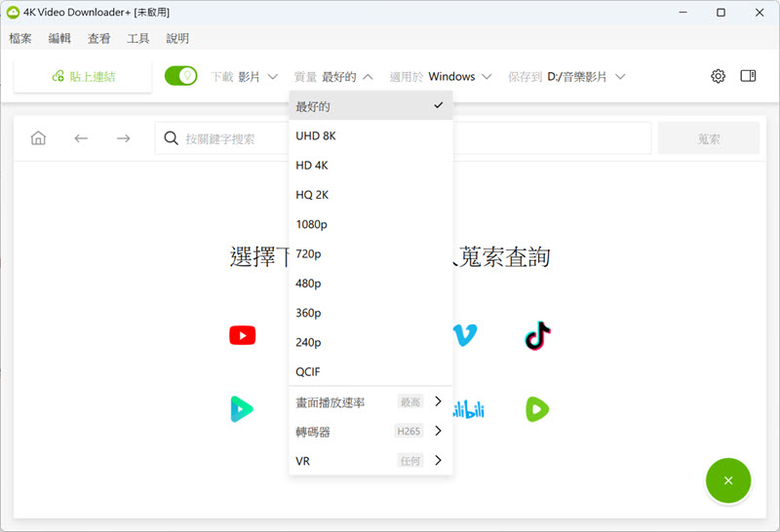Click the 蒐索 search button

tap(709, 138)
